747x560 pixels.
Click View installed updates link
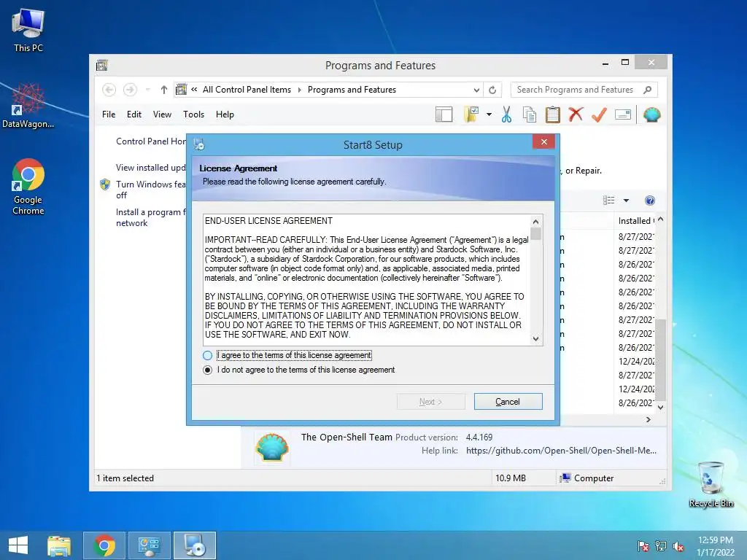pos(150,168)
